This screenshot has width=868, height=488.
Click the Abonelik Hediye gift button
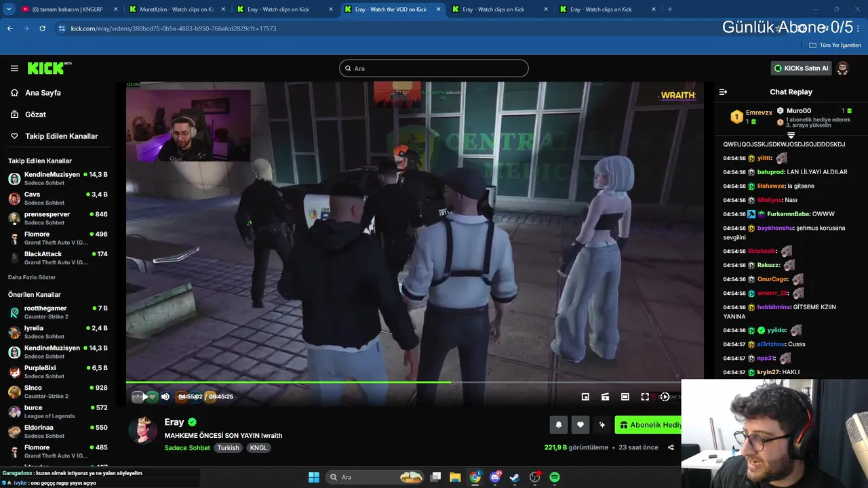pos(648,425)
